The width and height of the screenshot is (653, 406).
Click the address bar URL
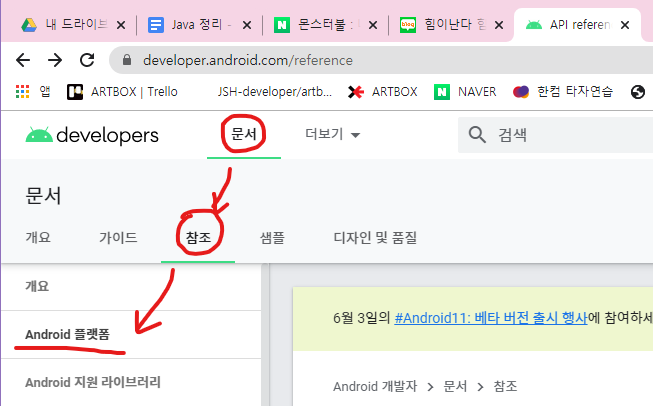pos(248,60)
